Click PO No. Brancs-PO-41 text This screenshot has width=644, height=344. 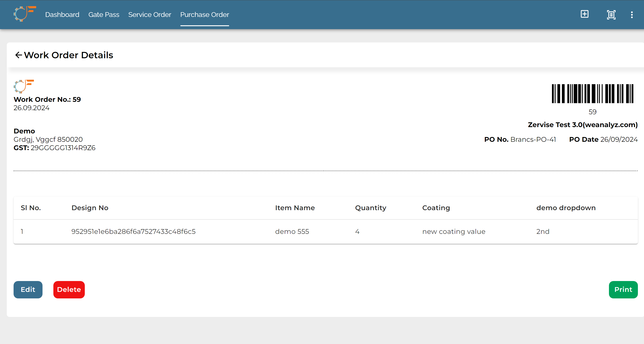(x=520, y=139)
